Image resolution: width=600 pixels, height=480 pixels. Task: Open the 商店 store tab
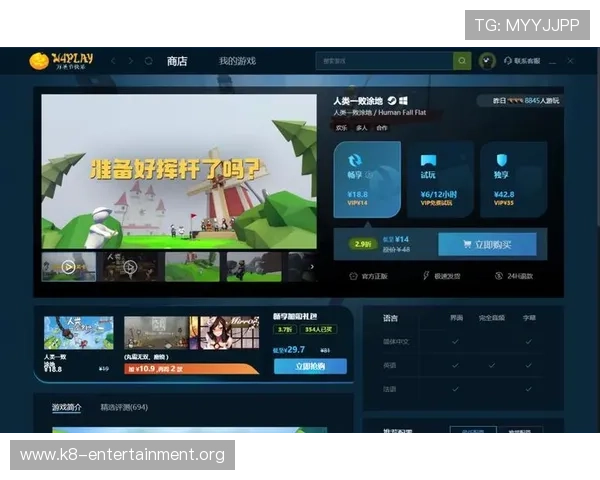(177, 61)
